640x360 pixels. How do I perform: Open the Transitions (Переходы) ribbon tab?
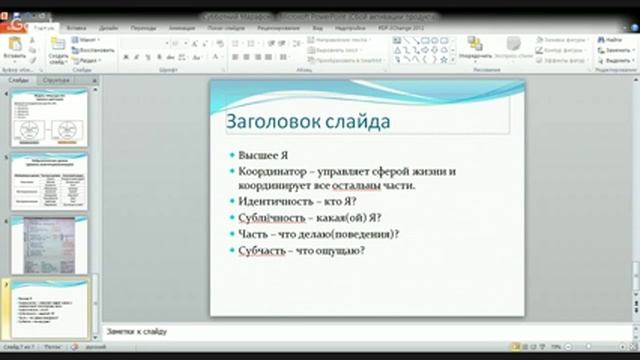pos(143,28)
